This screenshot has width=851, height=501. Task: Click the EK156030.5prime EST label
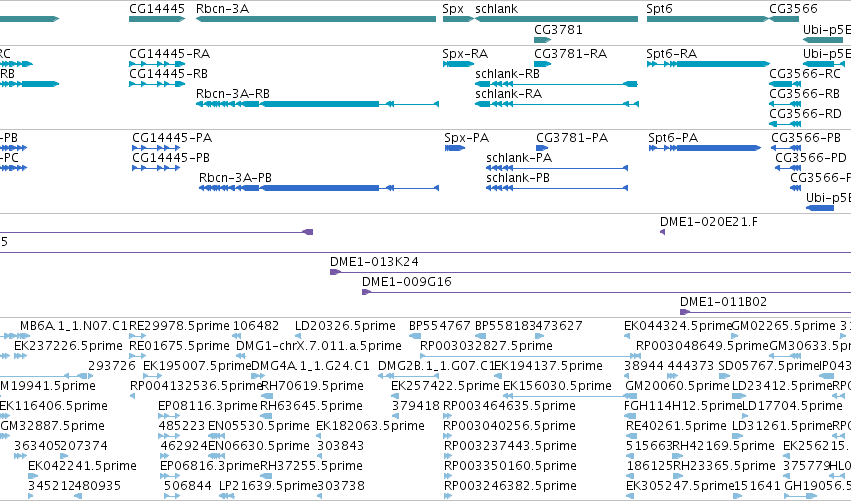click(557, 386)
